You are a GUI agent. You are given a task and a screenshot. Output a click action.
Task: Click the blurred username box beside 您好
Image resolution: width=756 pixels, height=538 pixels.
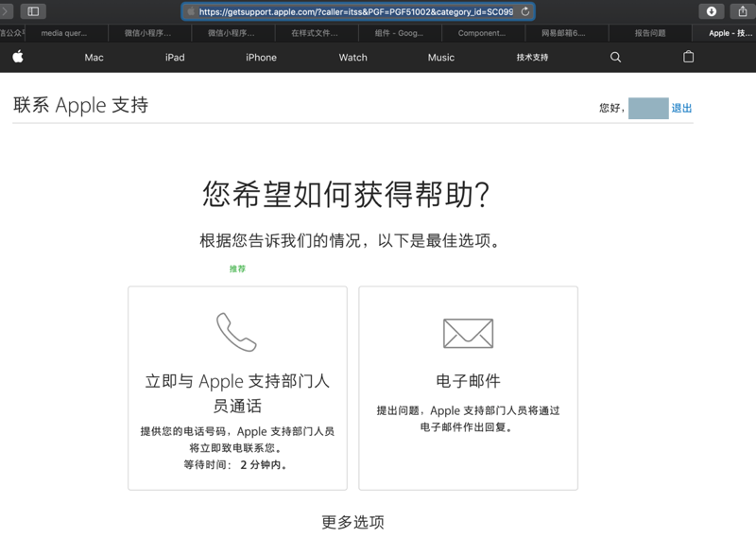[x=648, y=108]
